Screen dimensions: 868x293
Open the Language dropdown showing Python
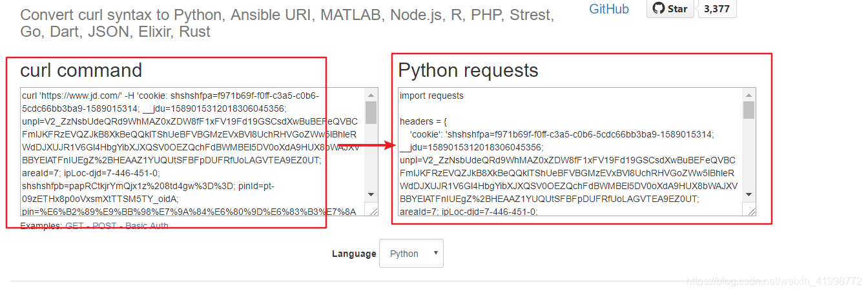click(x=411, y=254)
